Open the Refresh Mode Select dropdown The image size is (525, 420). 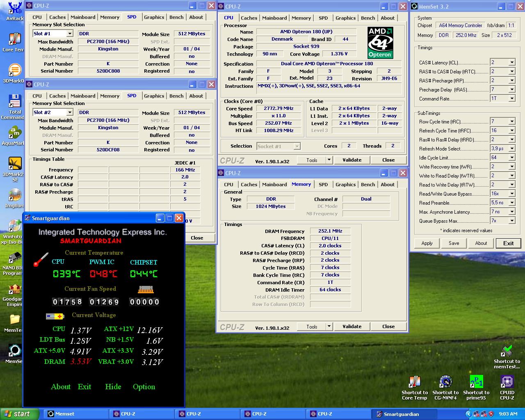click(x=511, y=148)
